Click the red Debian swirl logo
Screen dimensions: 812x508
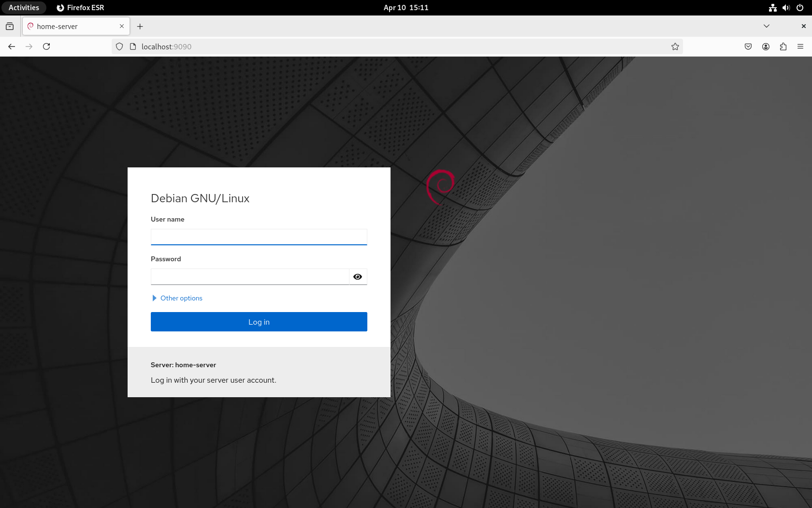pyautogui.click(x=440, y=187)
